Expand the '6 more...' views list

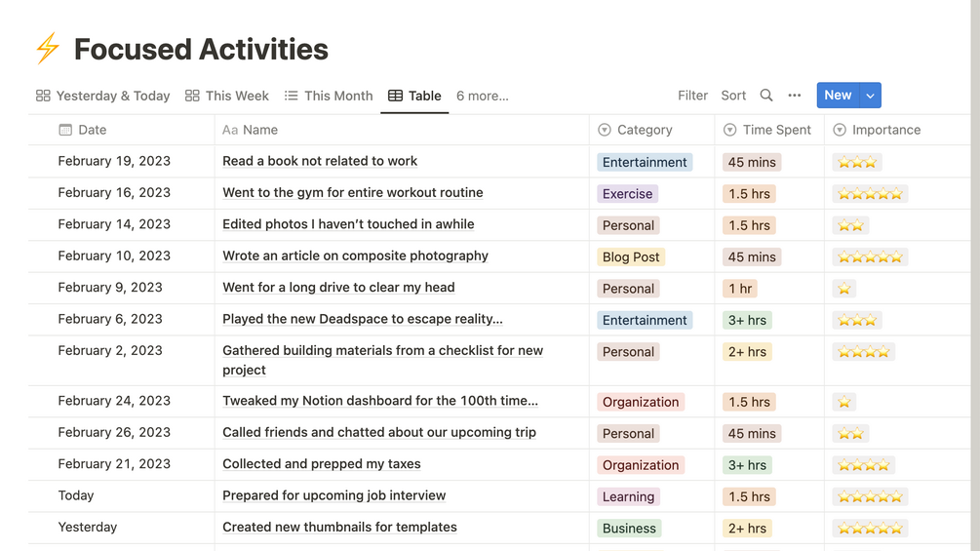click(x=483, y=96)
